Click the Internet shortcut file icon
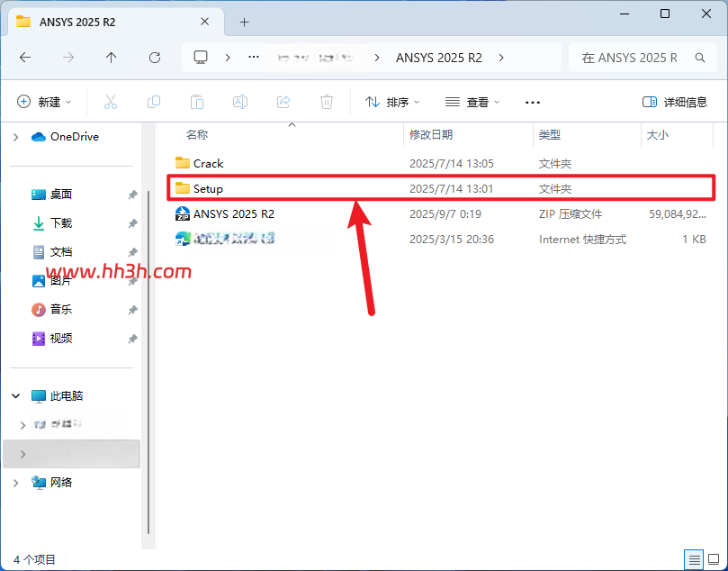The image size is (728, 571). (183, 239)
